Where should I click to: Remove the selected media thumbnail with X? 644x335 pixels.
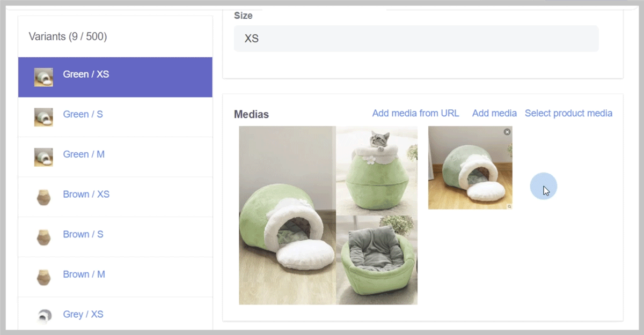point(507,132)
